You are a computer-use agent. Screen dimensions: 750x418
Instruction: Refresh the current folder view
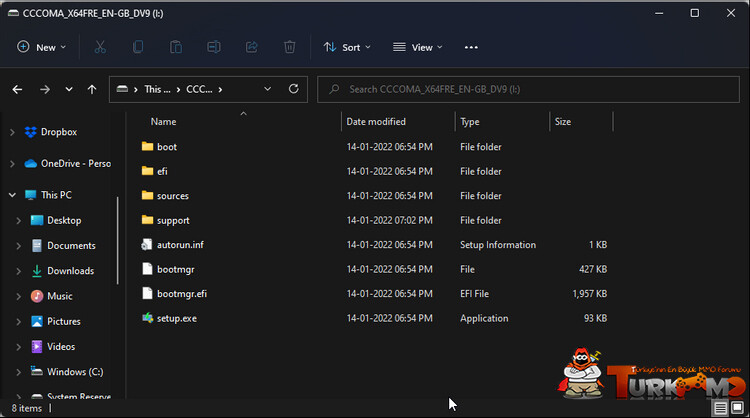pyautogui.click(x=294, y=88)
